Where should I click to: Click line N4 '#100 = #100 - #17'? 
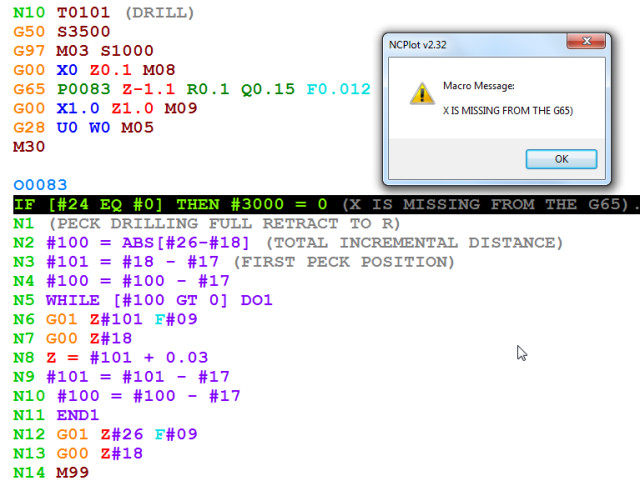pos(121,281)
